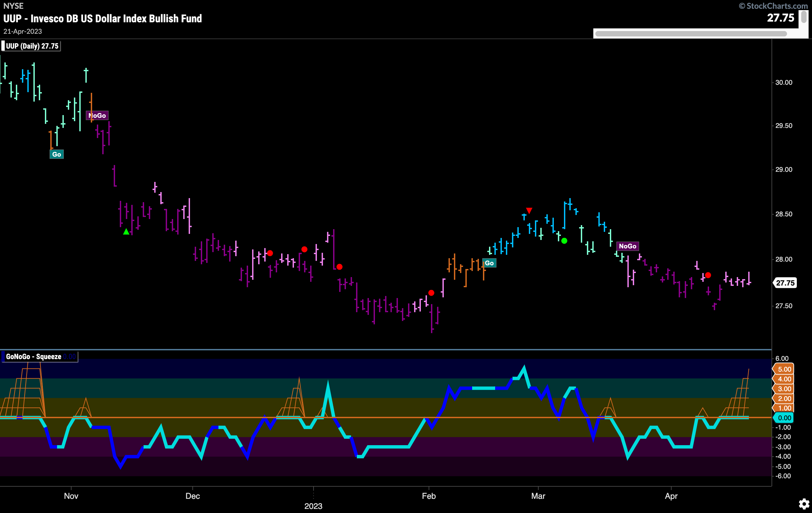The width and height of the screenshot is (812, 513).
Task: Click the StockCharts.com copyright link
Action: click(x=773, y=6)
